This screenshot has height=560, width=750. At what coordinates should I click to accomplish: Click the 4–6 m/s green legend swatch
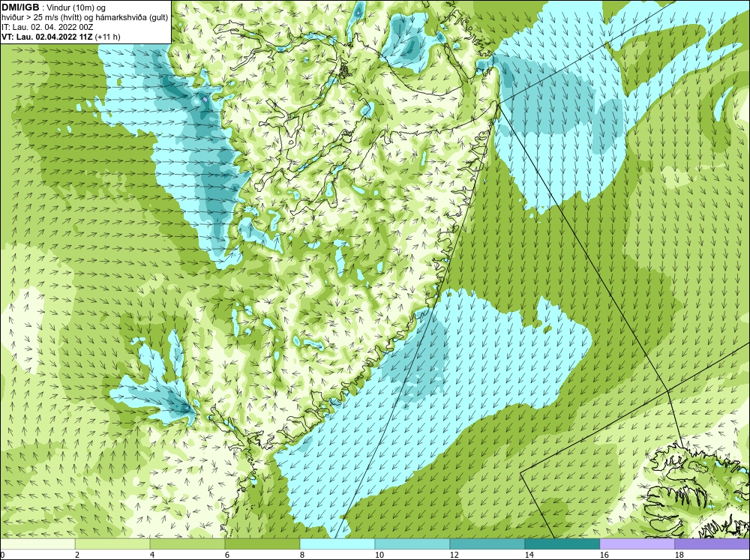187,544
